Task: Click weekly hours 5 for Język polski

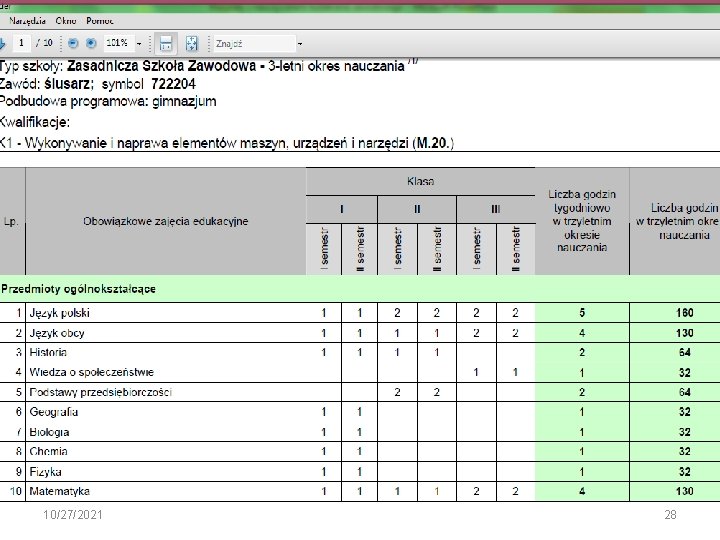Action: (582, 313)
